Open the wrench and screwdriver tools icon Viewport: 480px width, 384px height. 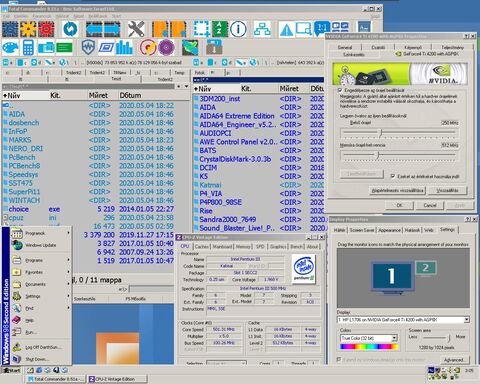(136, 29)
